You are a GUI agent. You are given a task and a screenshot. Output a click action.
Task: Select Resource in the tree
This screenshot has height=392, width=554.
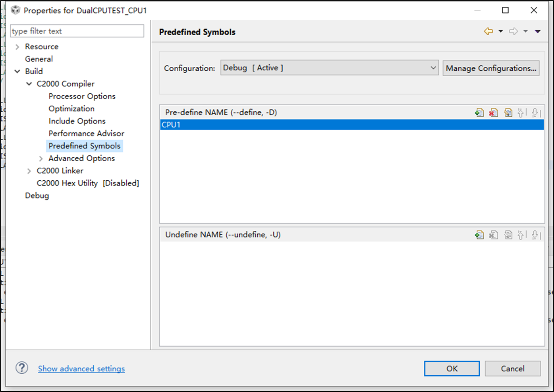click(42, 46)
